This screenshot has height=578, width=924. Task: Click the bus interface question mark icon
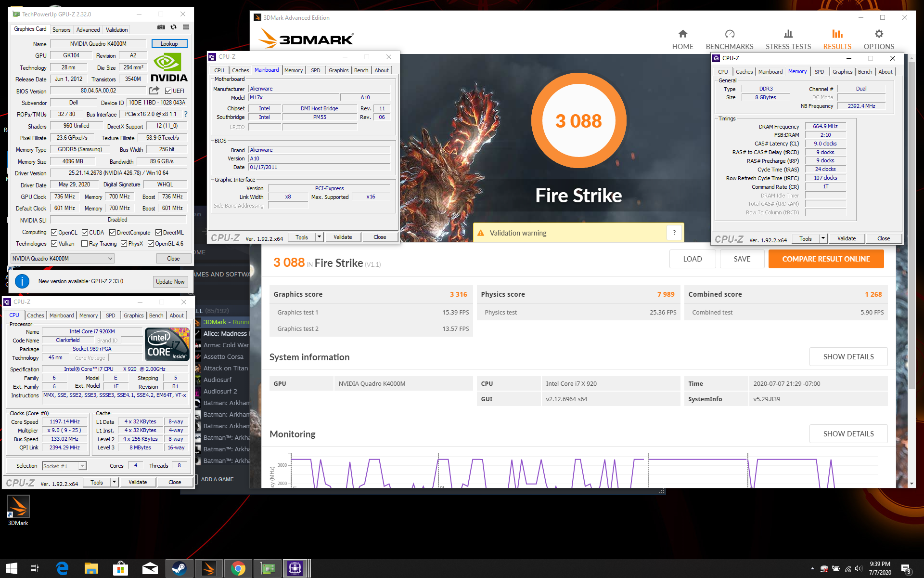(x=185, y=114)
